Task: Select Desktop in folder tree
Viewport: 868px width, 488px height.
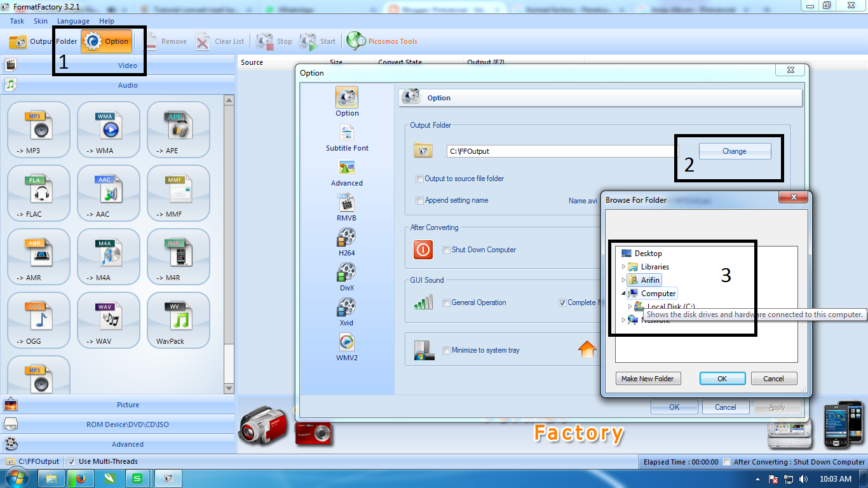Action: (x=648, y=254)
